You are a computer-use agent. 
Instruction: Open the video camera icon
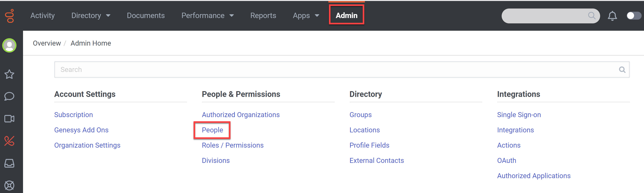[x=10, y=119]
